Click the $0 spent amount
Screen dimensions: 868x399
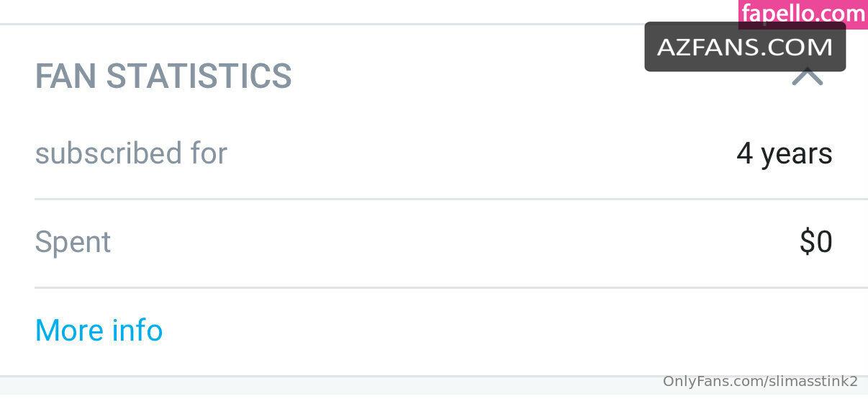[816, 242]
